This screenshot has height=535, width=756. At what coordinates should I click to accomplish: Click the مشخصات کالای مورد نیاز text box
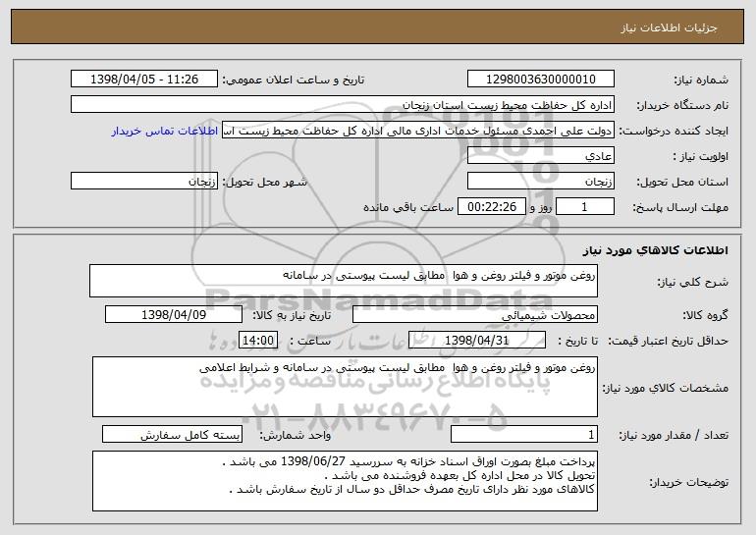point(345,387)
